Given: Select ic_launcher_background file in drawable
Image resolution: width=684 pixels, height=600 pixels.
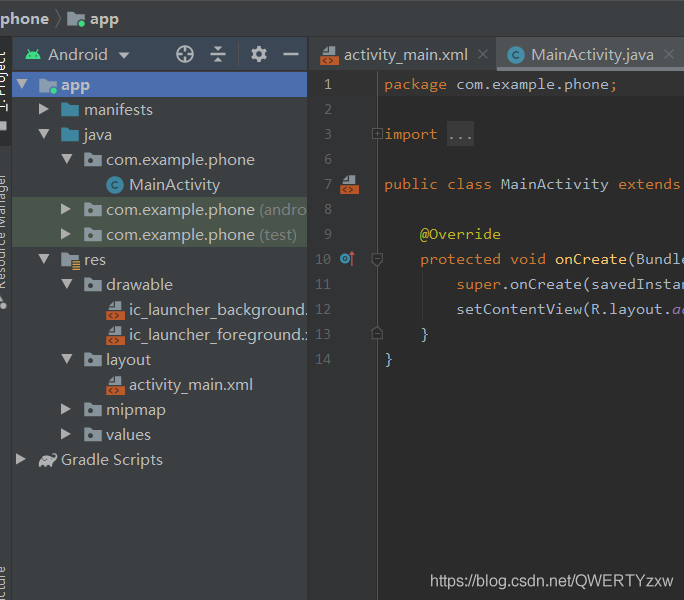Looking at the screenshot, I should 216,310.
